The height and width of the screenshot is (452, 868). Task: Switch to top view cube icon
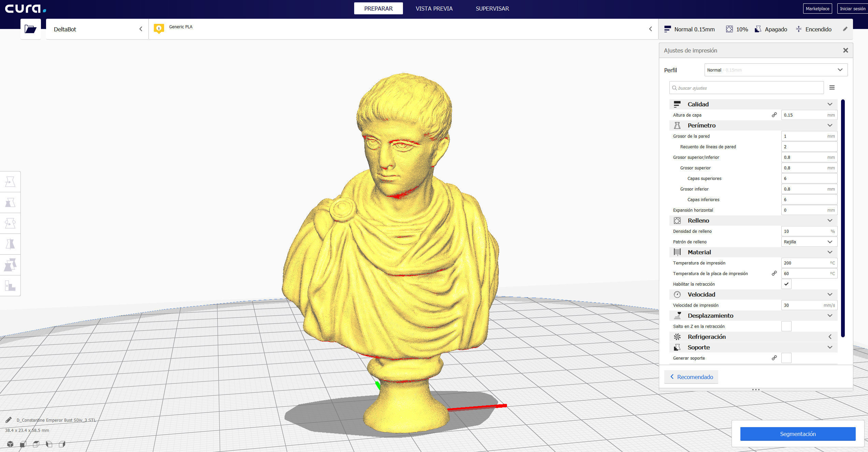coord(36,444)
